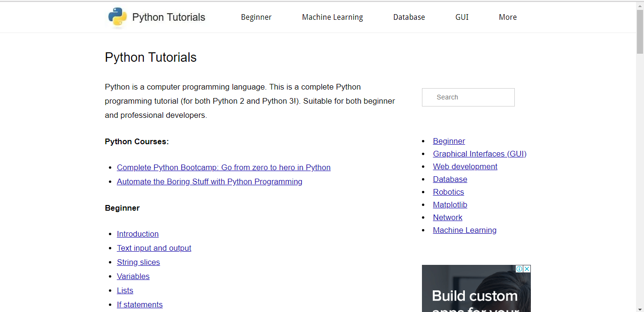Click the Python logo icon
The height and width of the screenshot is (312, 644).
[117, 17]
